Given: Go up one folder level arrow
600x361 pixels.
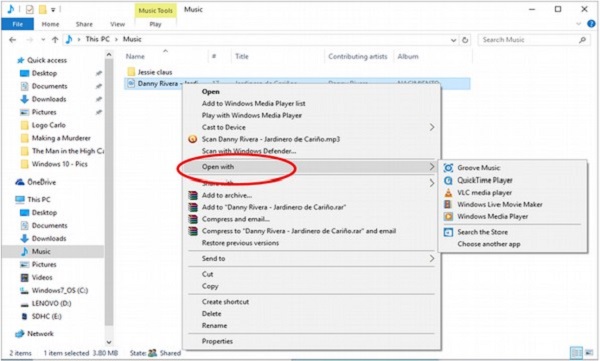Looking at the screenshot, I should 55,39.
